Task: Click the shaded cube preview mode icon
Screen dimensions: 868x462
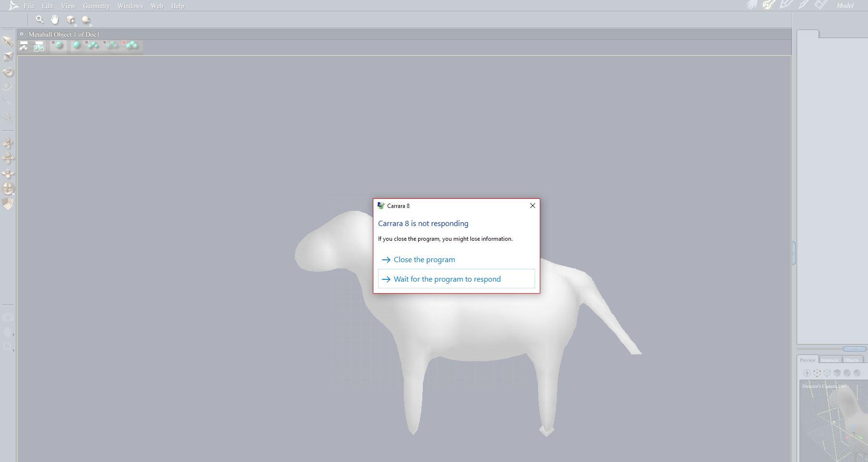Action: point(837,373)
